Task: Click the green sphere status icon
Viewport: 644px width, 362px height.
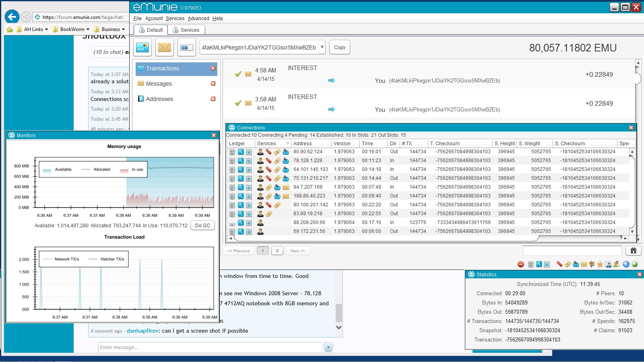Action: [635, 264]
